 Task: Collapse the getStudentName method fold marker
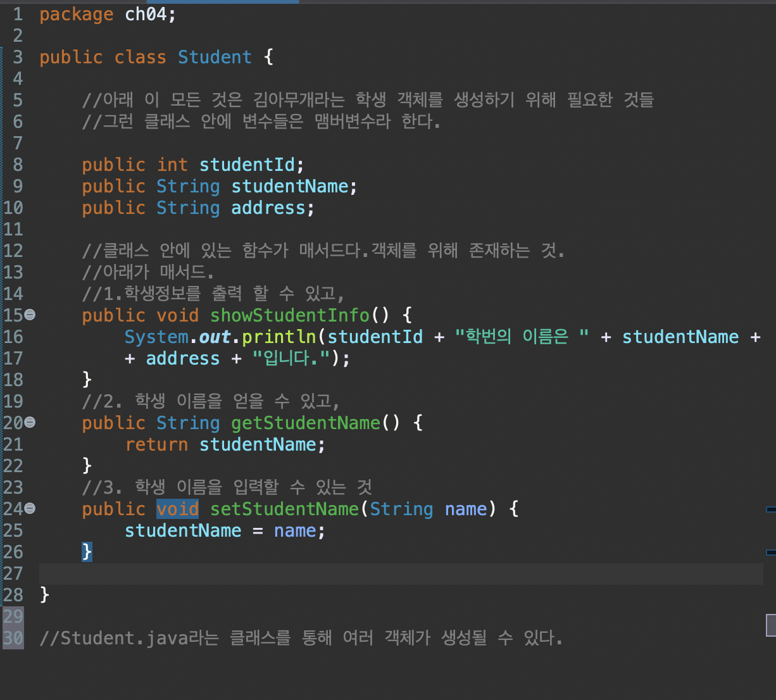click(30, 422)
